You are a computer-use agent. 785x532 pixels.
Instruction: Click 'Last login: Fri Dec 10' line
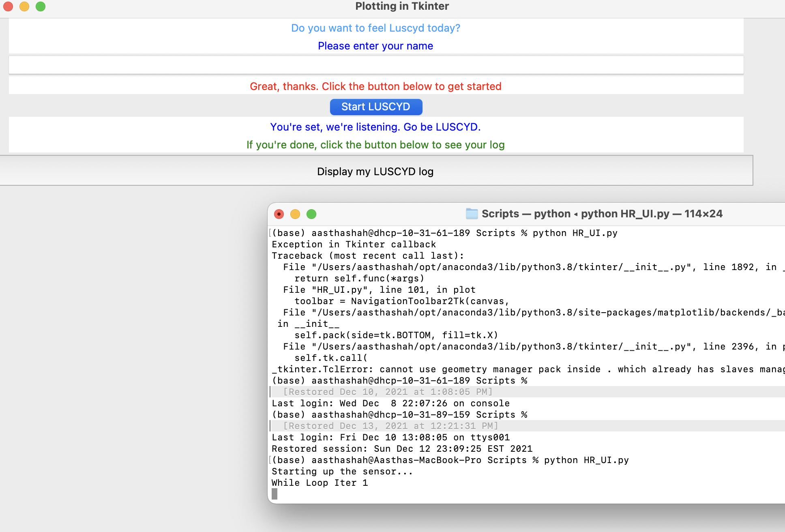[x=390, y=437]
